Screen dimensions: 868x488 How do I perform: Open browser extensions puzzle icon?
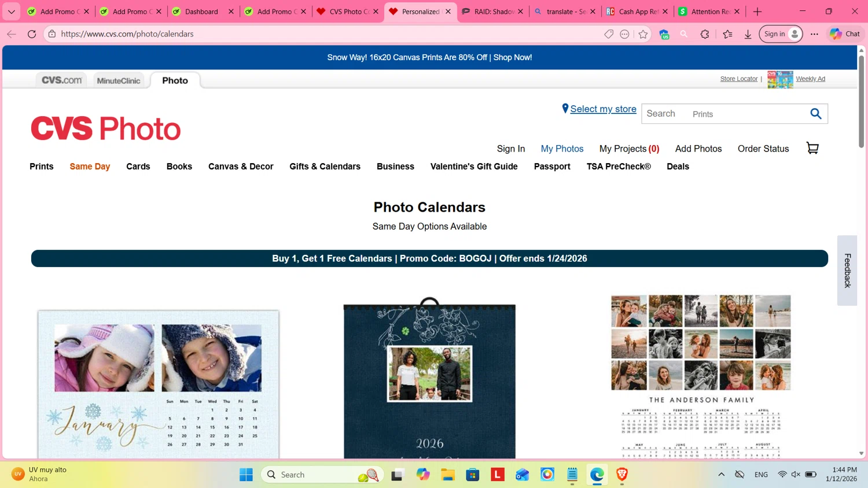[705, 34]
